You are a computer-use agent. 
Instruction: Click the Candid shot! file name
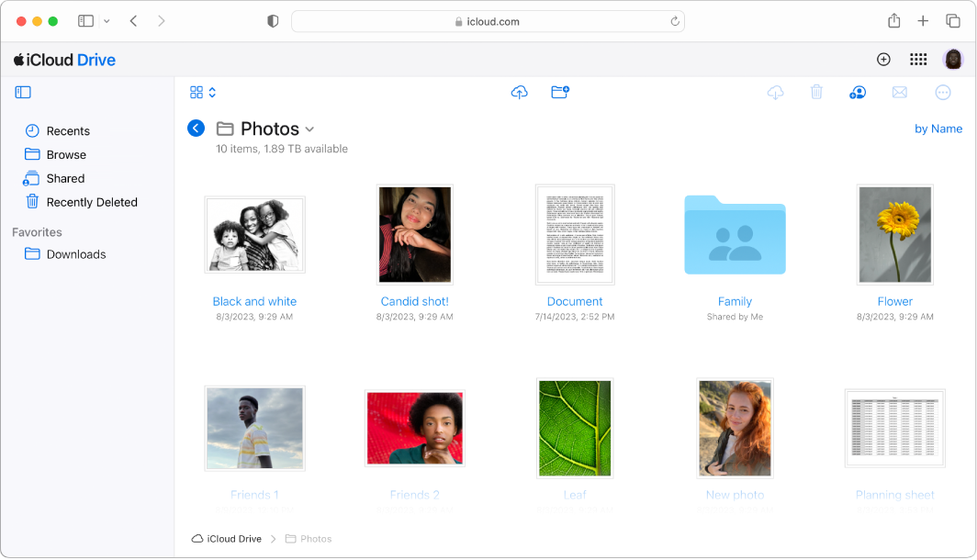[x=415, y=301]
